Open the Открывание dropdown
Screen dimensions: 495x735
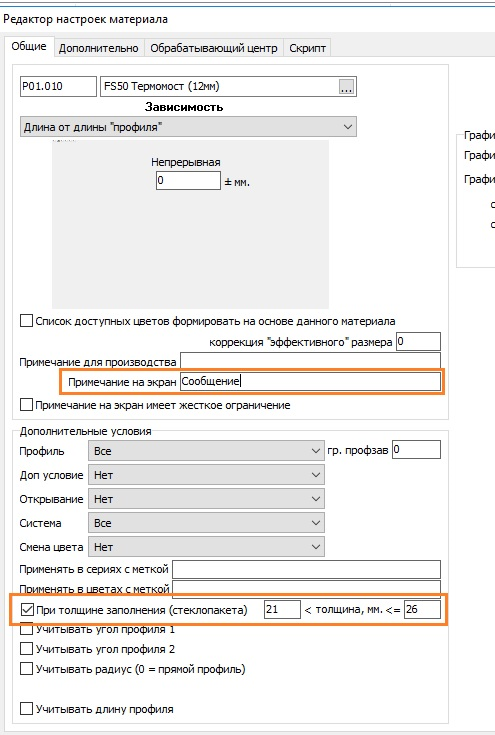(206, 499)
